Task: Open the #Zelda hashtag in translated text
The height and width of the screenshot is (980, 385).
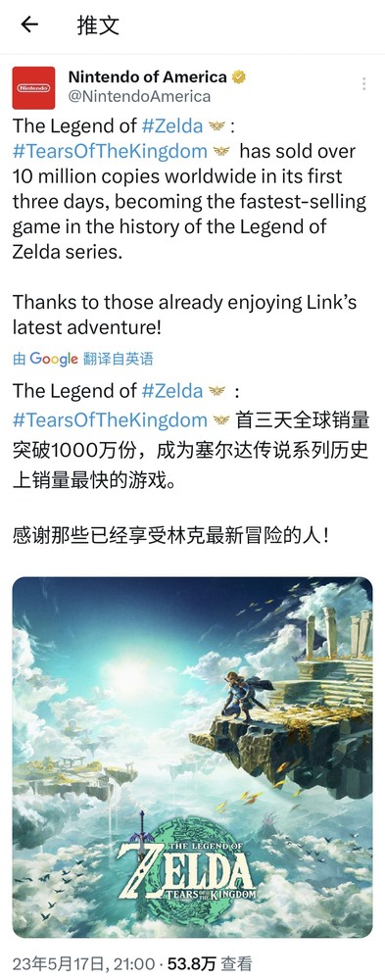Action: [172, 391]
